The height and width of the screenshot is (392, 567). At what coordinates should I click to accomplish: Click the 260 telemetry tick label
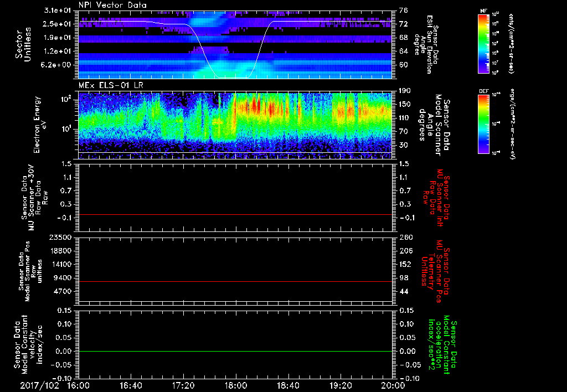coord(405,238)
